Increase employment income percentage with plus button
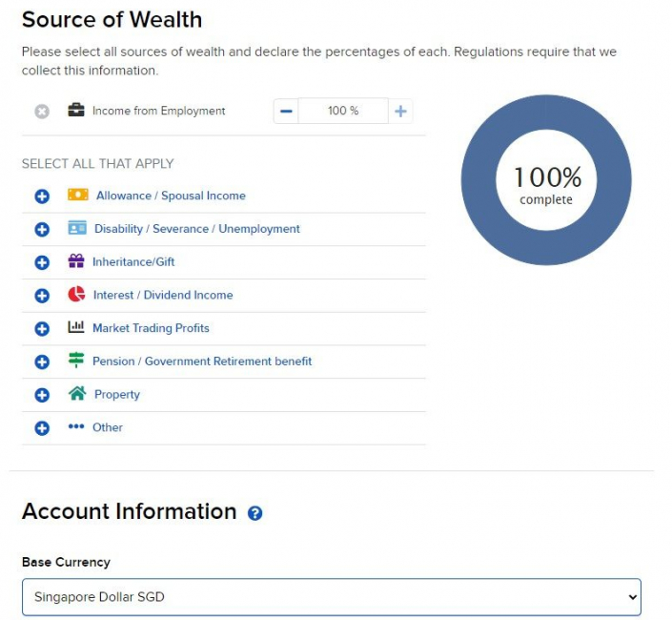The height and width of the screenshot is (620, 672). click(400, 112)
